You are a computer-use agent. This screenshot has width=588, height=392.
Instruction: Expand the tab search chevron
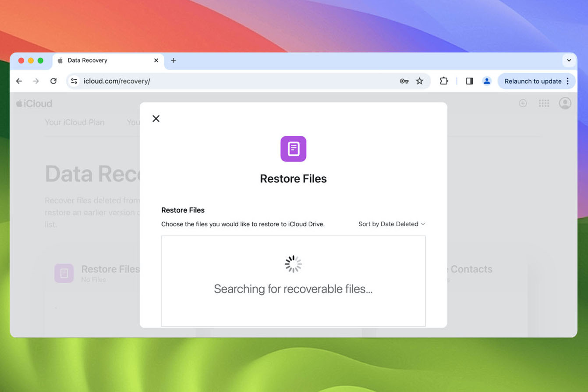coord(569,61)
